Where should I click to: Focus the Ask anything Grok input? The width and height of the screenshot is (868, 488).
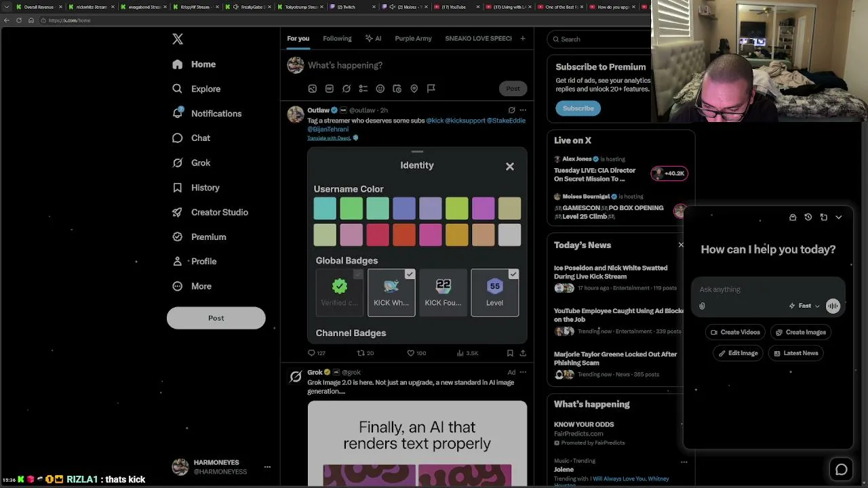pyautogui.click(x=768, y=290)
